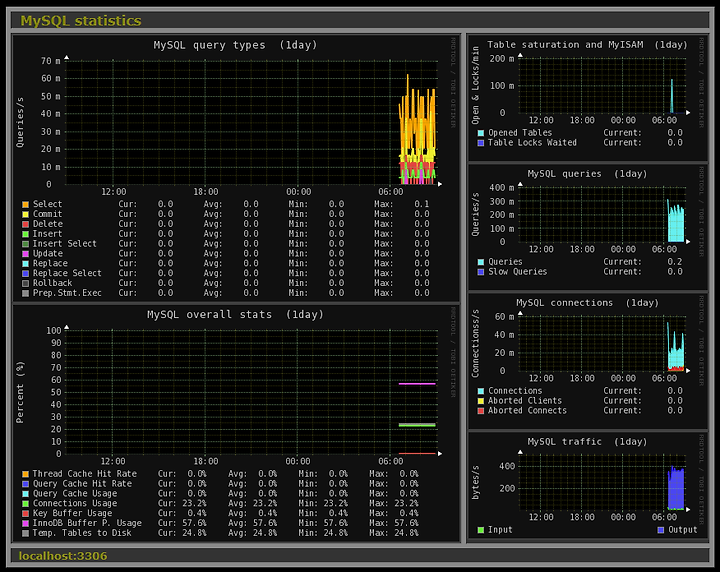The image size is (720, 572).
Task: Click the Queries/s axis label of query types
Action: coord(20,122)
